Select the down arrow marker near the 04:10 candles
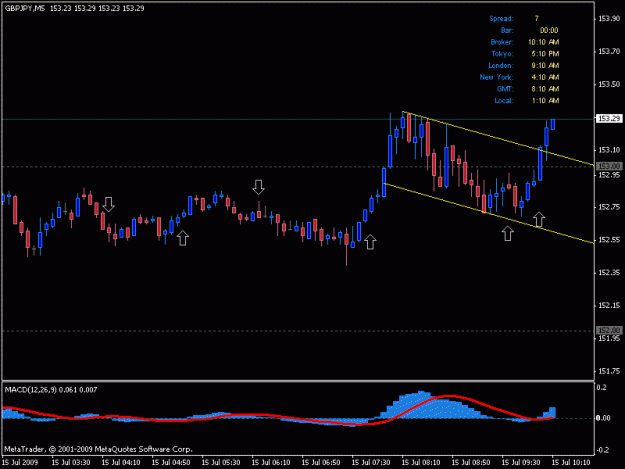Image resolution: width=625 pixels, height=469 pixels. 108,204
